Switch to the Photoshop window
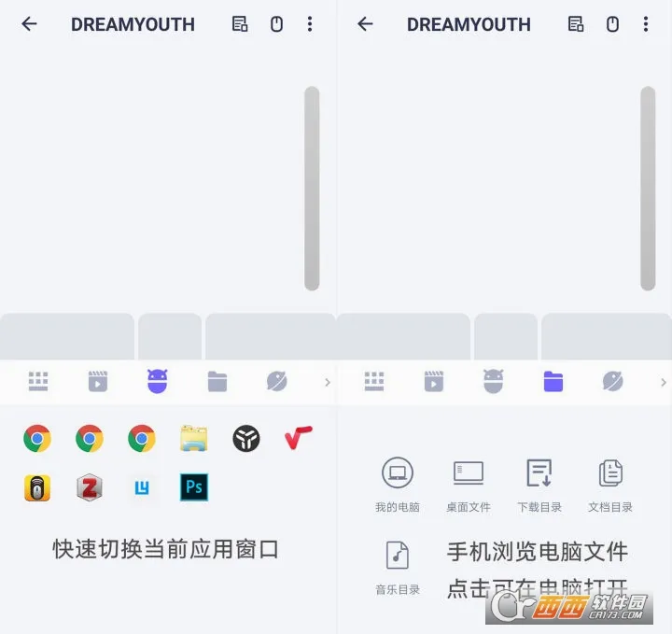 (x=194, y=487)
